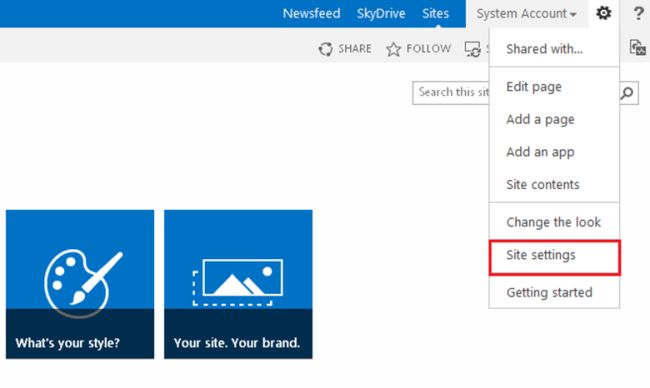
Task: Click the Search this site field
Action: coord(451,93)
